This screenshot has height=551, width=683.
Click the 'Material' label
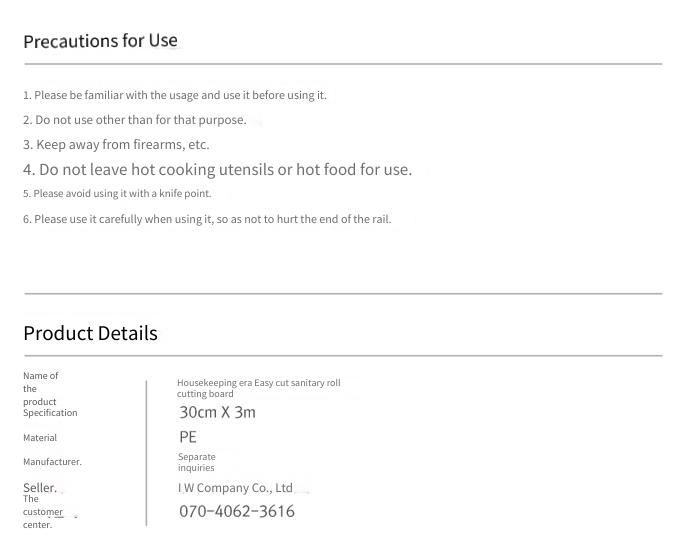(x=40, y=438)
